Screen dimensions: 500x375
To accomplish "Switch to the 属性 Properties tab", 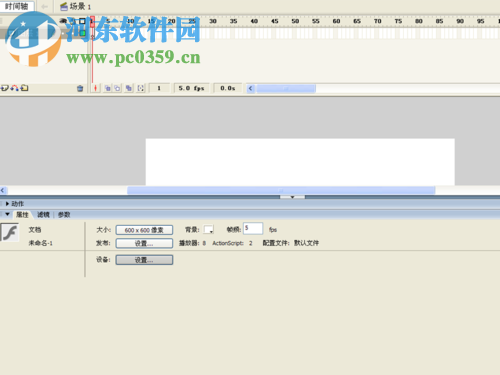I will tap(22, 215).
